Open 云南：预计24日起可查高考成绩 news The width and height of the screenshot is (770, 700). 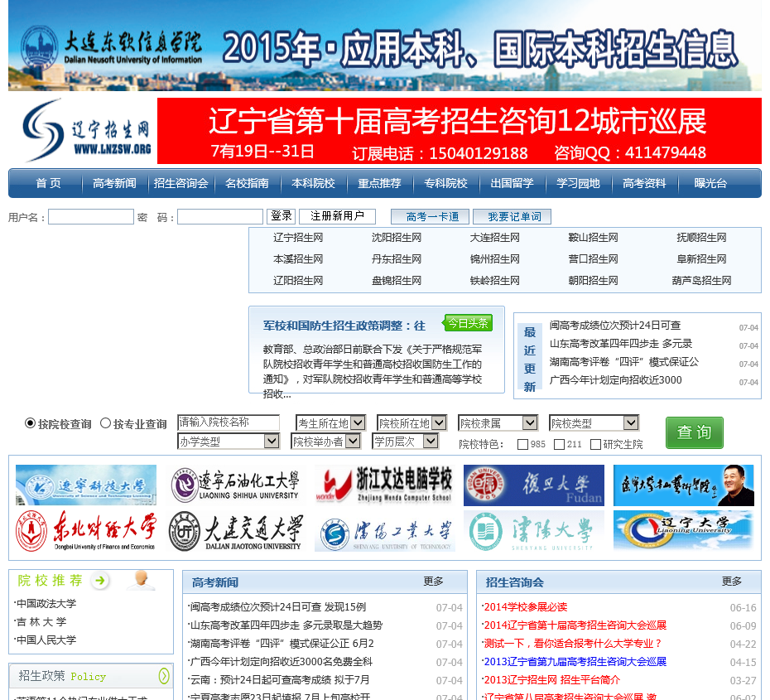click(279, 680)
